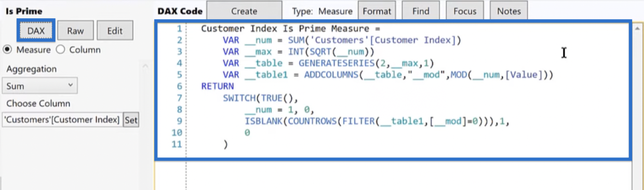Click the 'Type: Measure' label
644x190 pixels.
[x=322, y=11]
